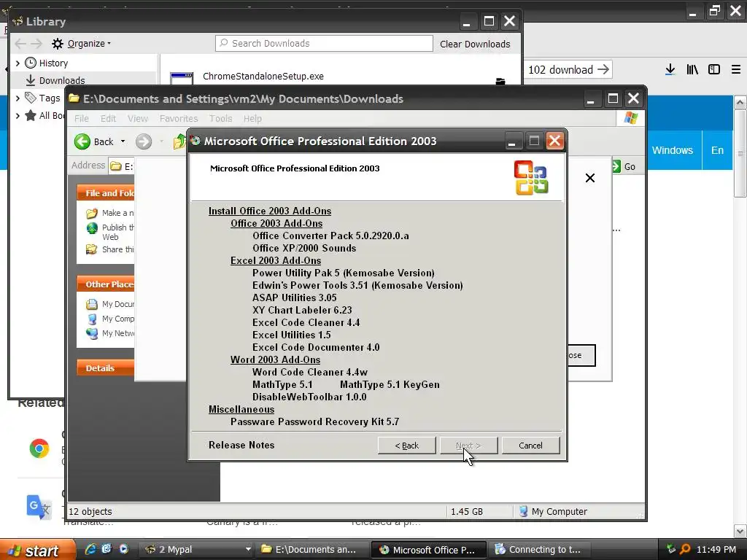Open Favorites menu in Explorer window
Screen dimensions: 747x560
pyautogui.click(x=179, y=119)
